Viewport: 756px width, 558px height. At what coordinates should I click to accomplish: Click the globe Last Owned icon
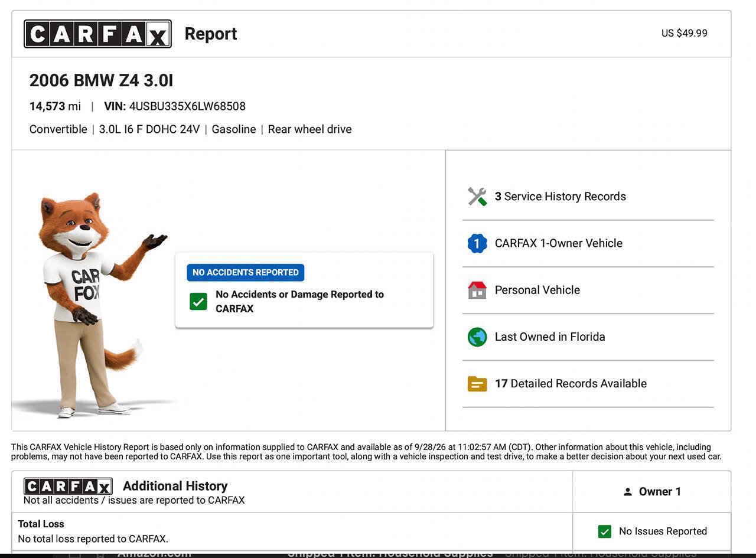coord(477,337)
